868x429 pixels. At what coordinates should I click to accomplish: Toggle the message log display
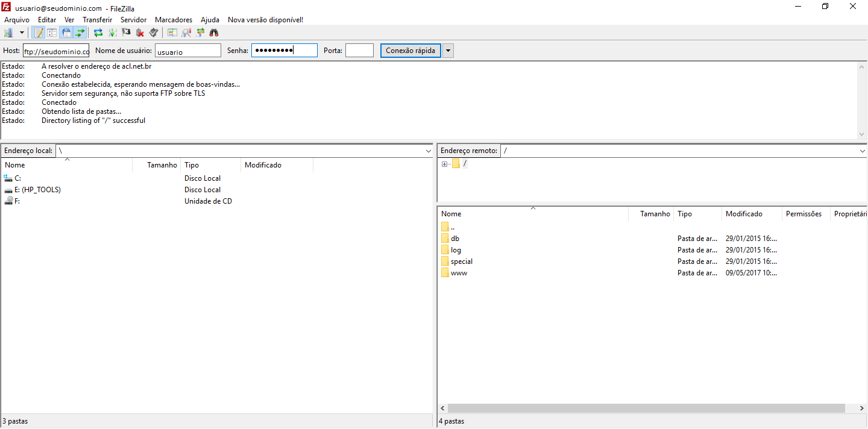[39, 33]
